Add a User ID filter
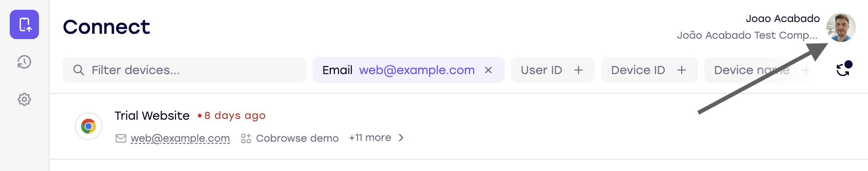Screen dimensions: 868x171 (x=578, y=70)
